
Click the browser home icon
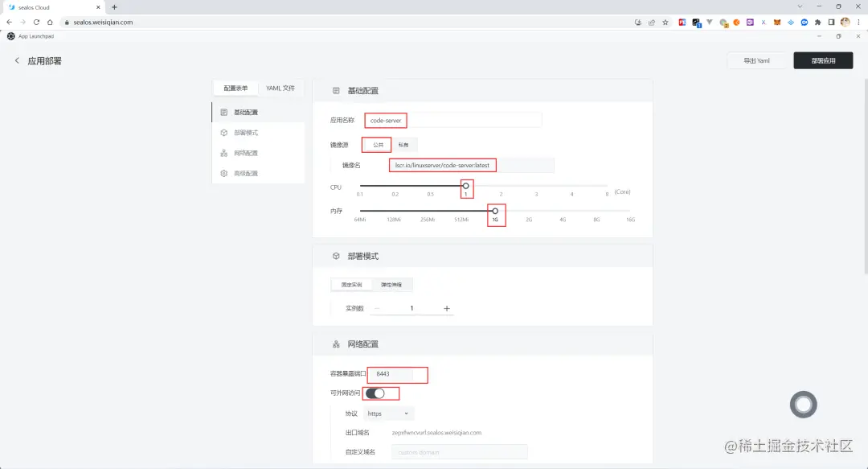(x=50, y=23)
